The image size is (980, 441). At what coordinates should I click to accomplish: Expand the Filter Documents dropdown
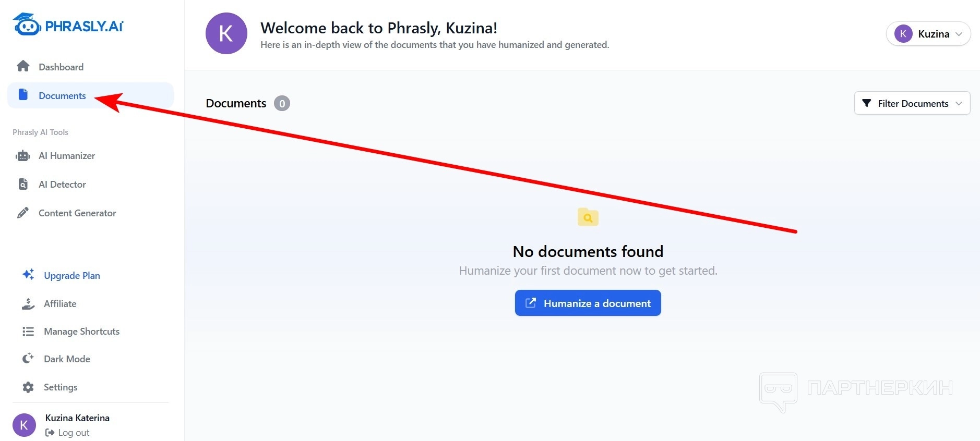pyautogui.click(x=912, y=103)
